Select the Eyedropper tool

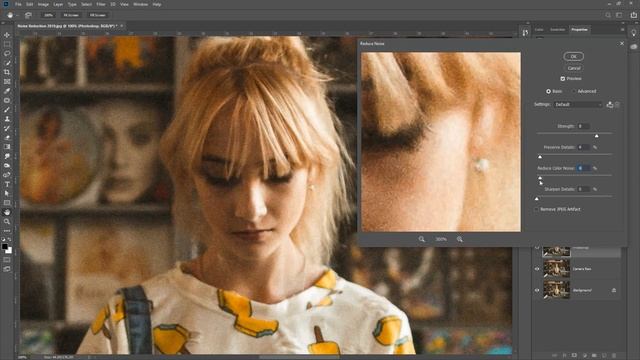click(x=7, y=91)
